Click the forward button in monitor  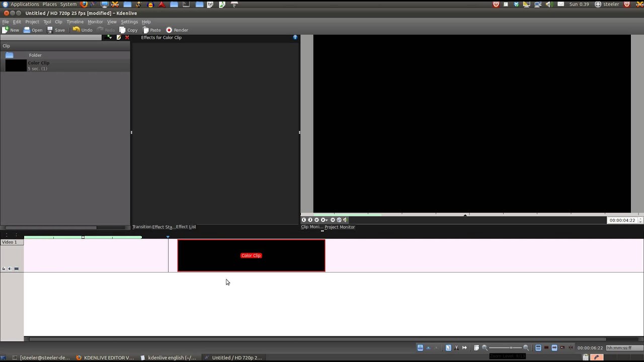[x=333, y=220]
